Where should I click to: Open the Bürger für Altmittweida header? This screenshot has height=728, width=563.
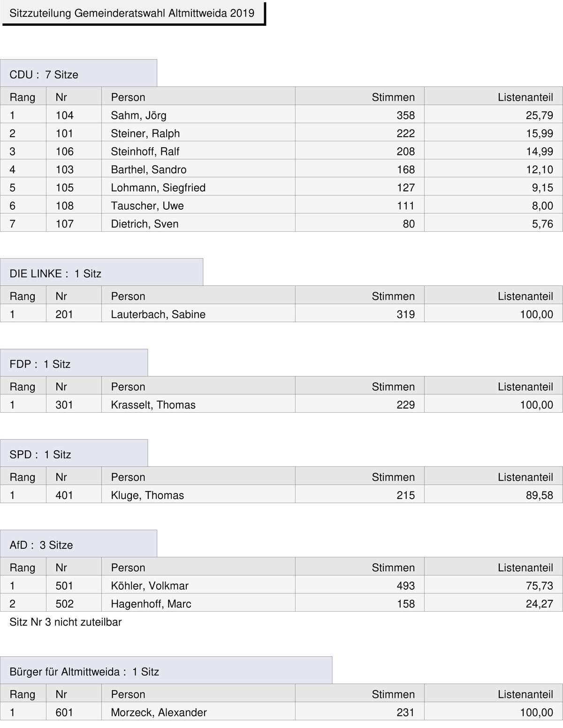pos(166,670)
